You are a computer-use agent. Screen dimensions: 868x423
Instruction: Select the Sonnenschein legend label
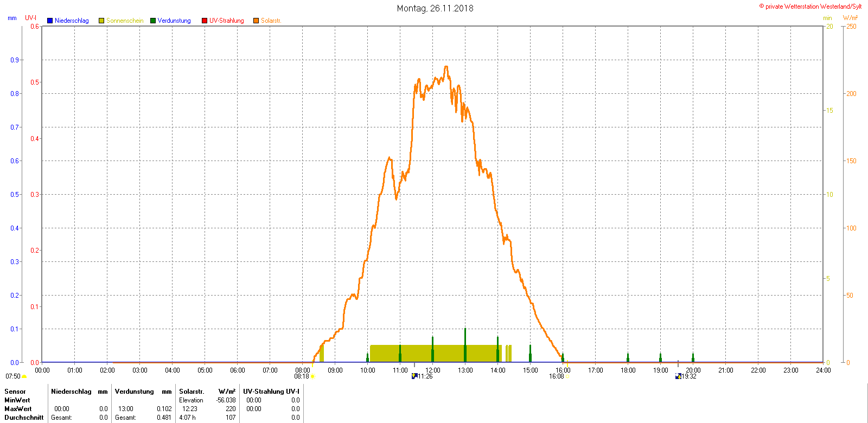pos(125,21)
